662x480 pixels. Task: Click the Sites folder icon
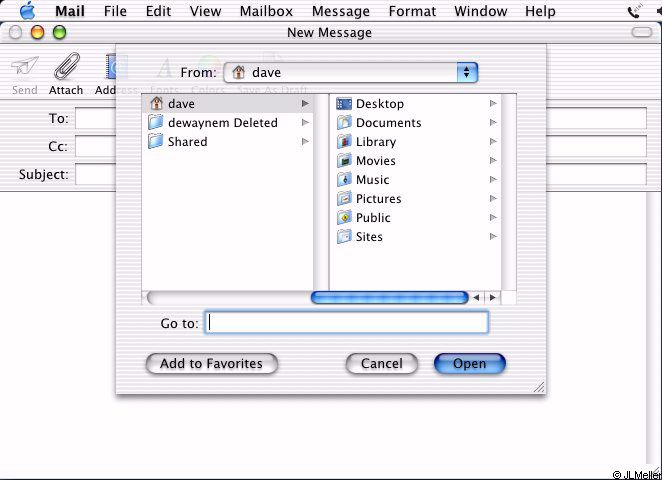(x=344, y=236)
